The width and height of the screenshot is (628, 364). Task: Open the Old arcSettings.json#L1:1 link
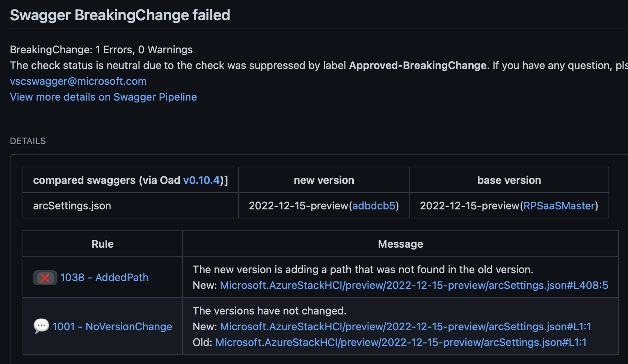click(401, 342)
